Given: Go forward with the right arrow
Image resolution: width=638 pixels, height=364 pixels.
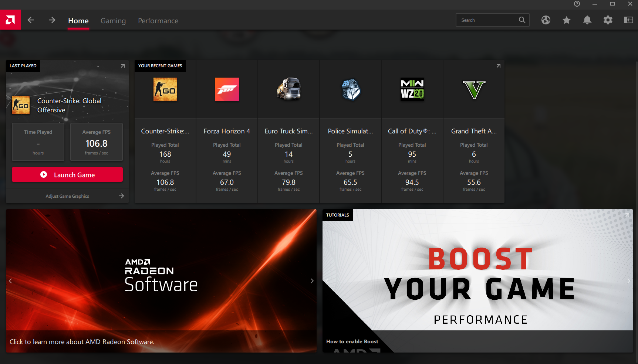Looking at the screenshot, I should 52,20.
